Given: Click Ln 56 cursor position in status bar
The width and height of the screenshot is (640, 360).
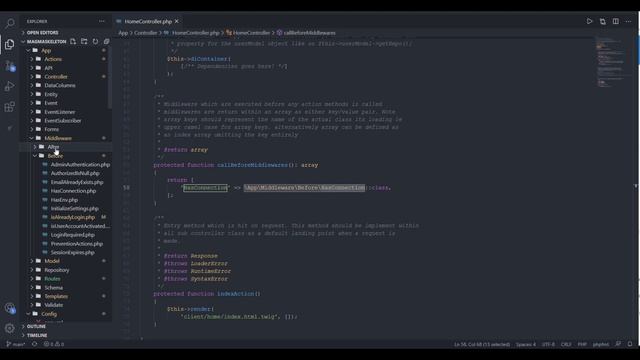Looking at the screenshot, I should (x=482, y=344).
